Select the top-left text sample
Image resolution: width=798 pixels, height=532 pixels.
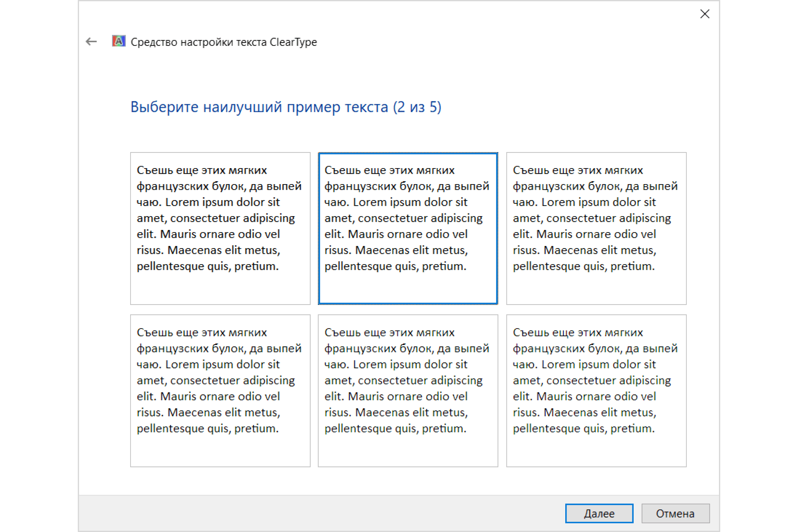220,228
